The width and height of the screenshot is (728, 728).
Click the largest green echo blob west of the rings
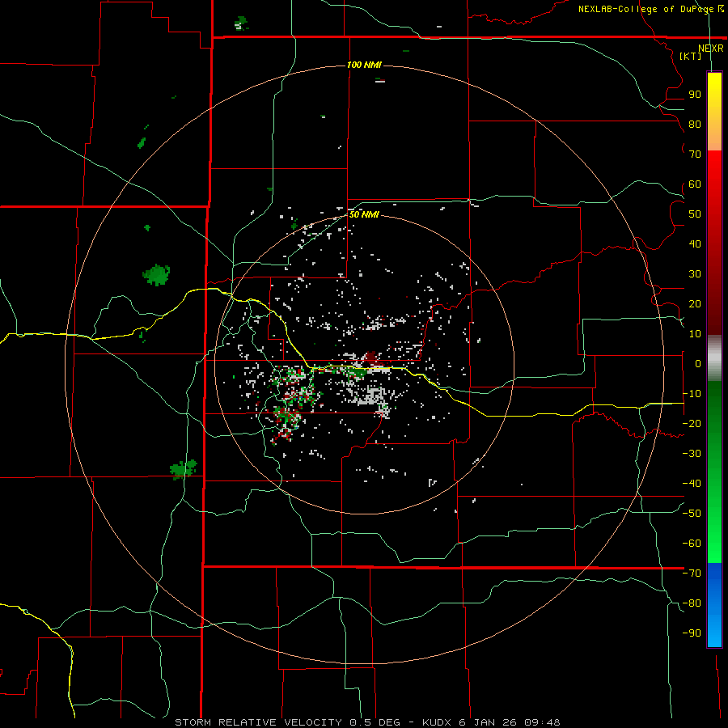pos(156,275)
